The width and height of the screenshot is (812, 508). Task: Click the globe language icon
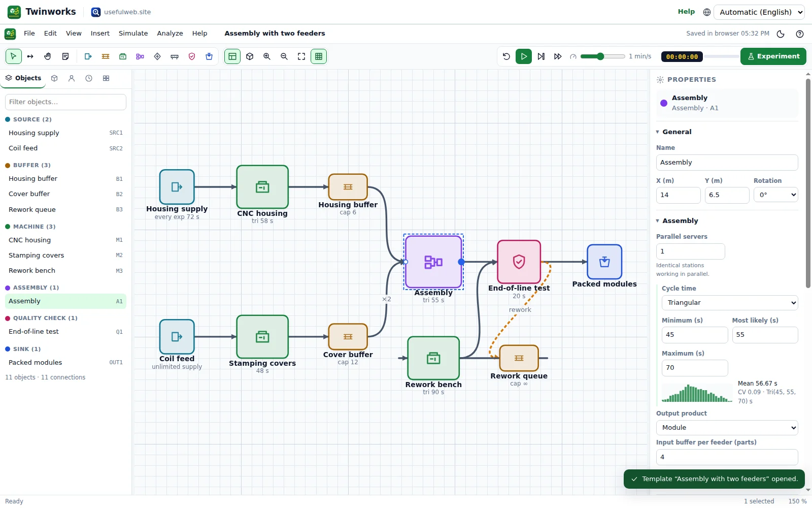pyautogui.click(x=707, y=12)
